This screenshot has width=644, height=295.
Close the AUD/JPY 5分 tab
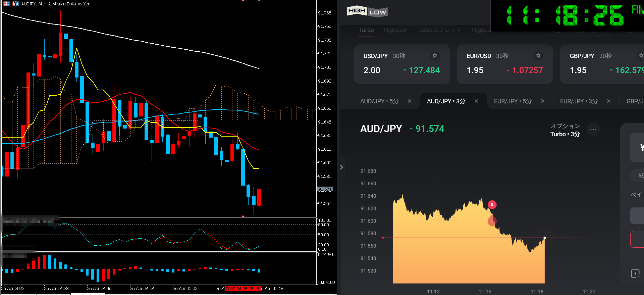pyautogui.click(x=409, y=101)
